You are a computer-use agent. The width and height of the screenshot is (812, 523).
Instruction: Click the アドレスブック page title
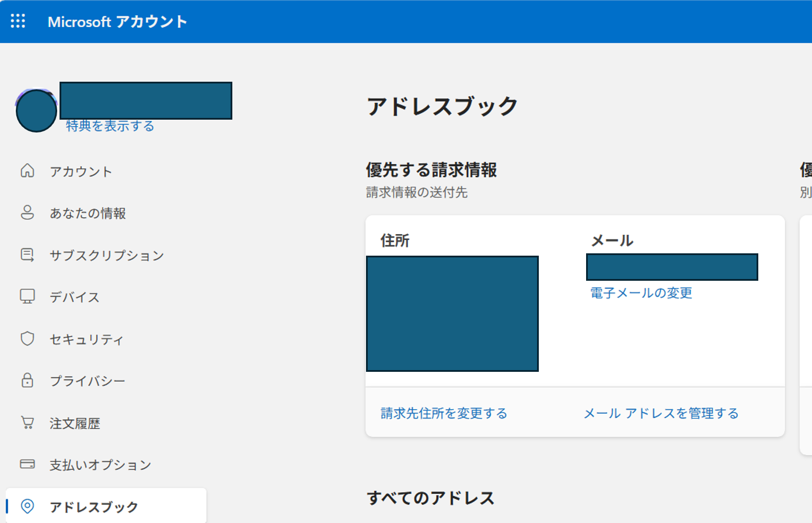click(x=442, y=106)
